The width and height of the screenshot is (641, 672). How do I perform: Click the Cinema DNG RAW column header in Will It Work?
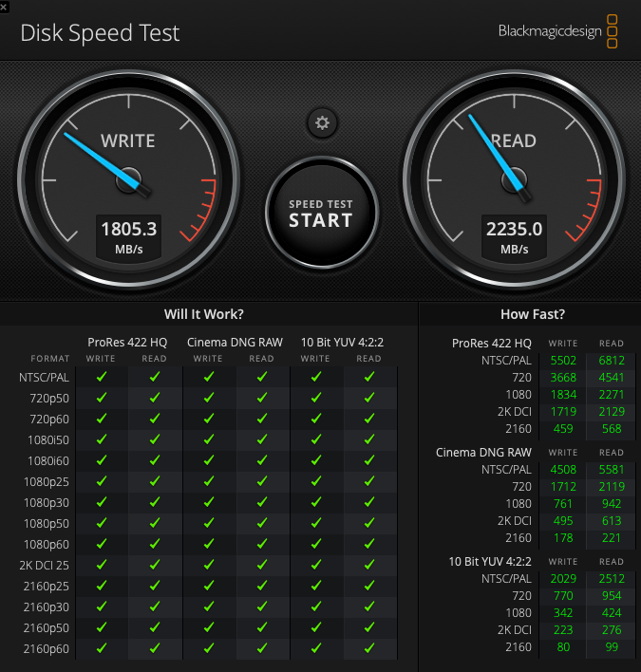click(235, 343)
